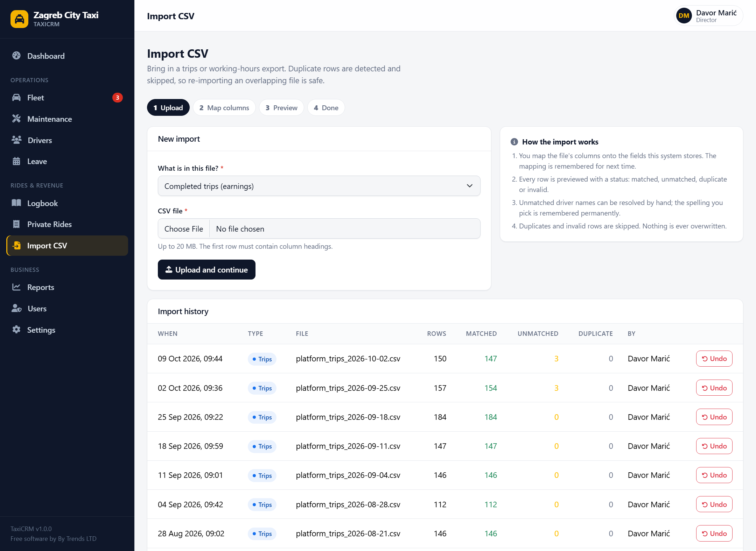The image size is (756, 551).
Task: Click the Choose File button
Action: click(184, 229)
